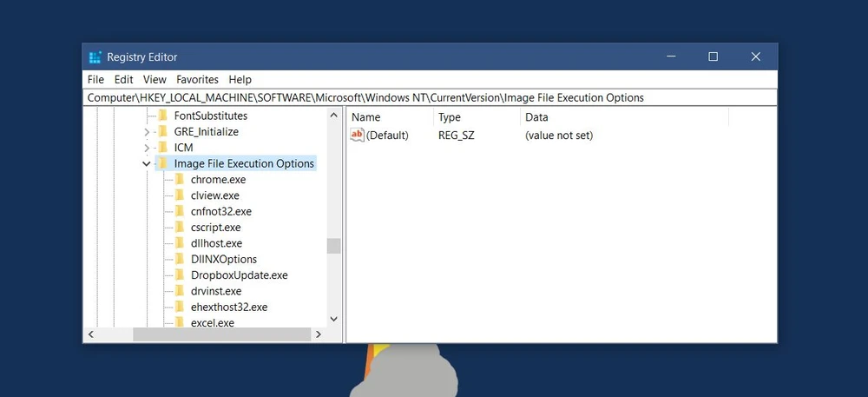
Task: Click the folder icon beside DropboxUpdate.exe
Action: [180, 275]
